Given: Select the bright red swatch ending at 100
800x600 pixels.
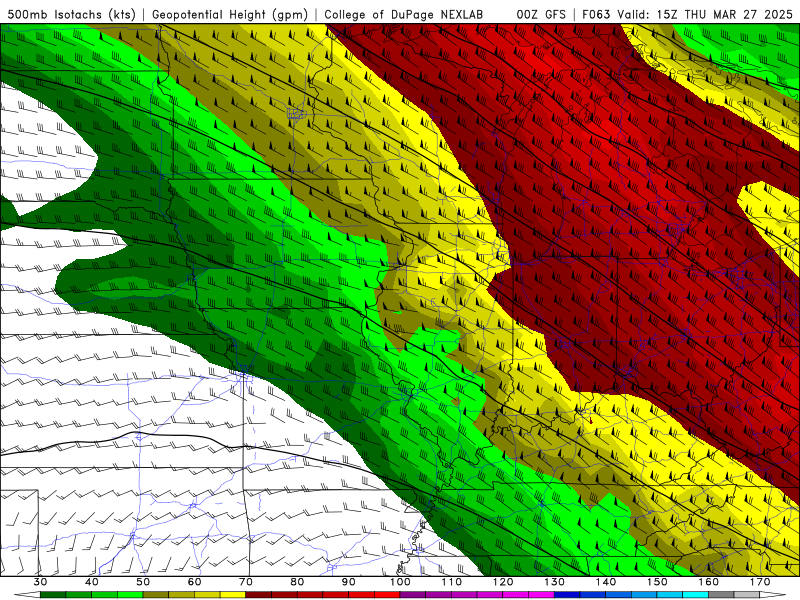Looking at the screenshot, I should coord(387,595).
